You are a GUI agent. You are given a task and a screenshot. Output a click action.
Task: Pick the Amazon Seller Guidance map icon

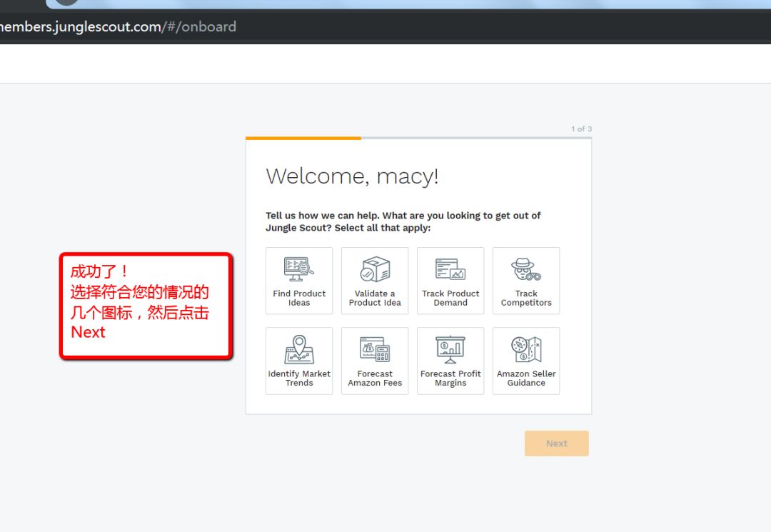click(x=526, y=349)
